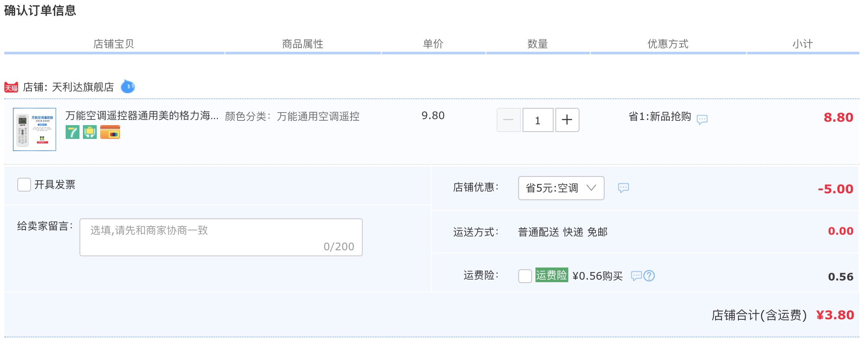This screenshot has height=340, width=868.
Task: Open the 省5元:空调 store discount dropdown
Action: (561, 188)
